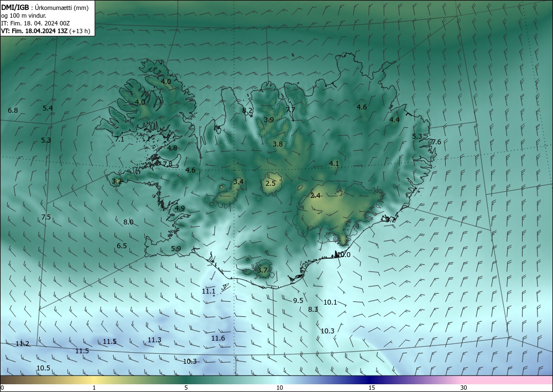Viewport: 553px width, 392px height.
Task: Click the value 3.7 on the southern glacier
Action: point(262,270)
